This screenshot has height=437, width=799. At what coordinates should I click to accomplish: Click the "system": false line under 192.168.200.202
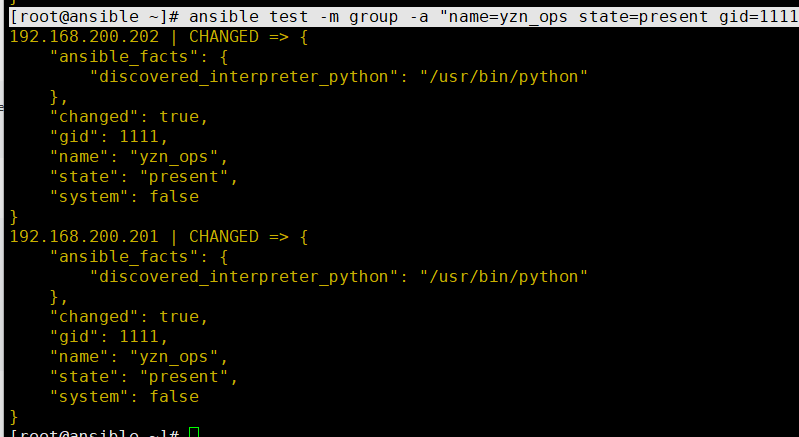coord(124,197)
